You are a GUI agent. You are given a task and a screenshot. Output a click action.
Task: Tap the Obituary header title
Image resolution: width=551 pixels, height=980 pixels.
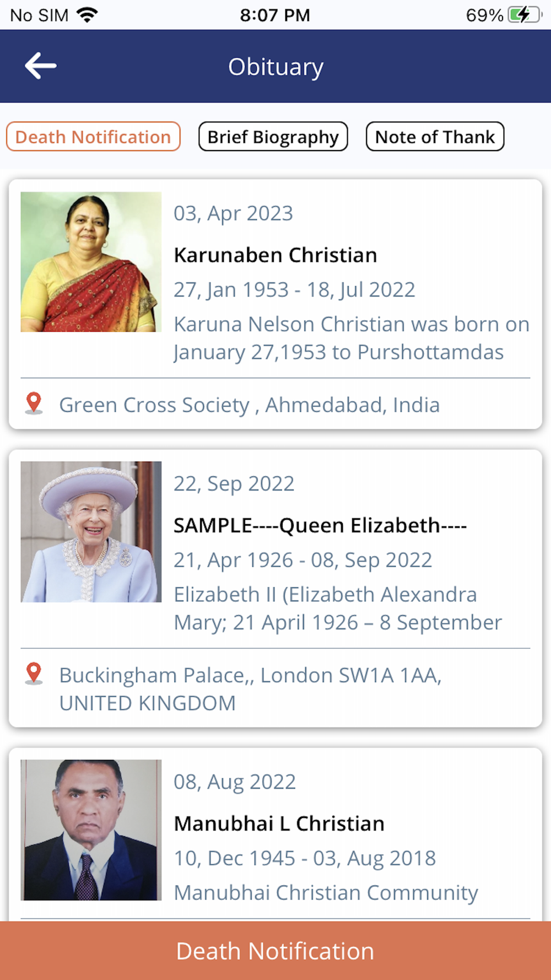pyautogui.click(x=275, y=67)
